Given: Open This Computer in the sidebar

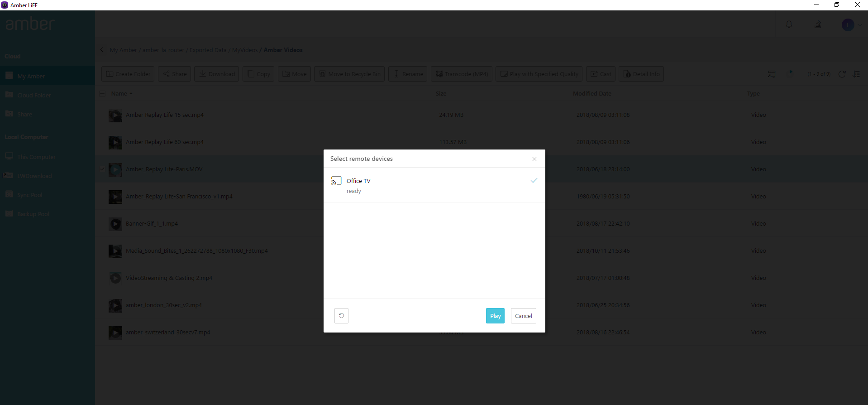Looking at the screenshot, I should tap(48, 156).
